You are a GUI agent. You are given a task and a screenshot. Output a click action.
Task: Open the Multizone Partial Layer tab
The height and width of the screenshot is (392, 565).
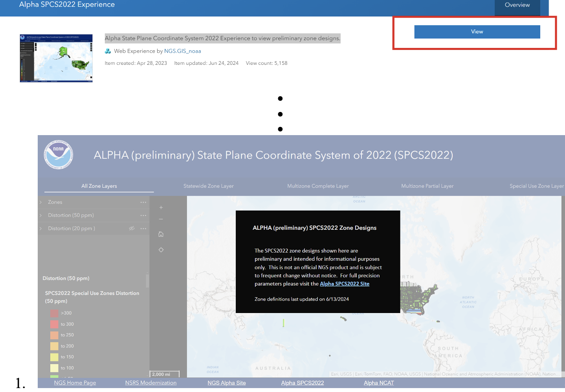coord(427,186)
